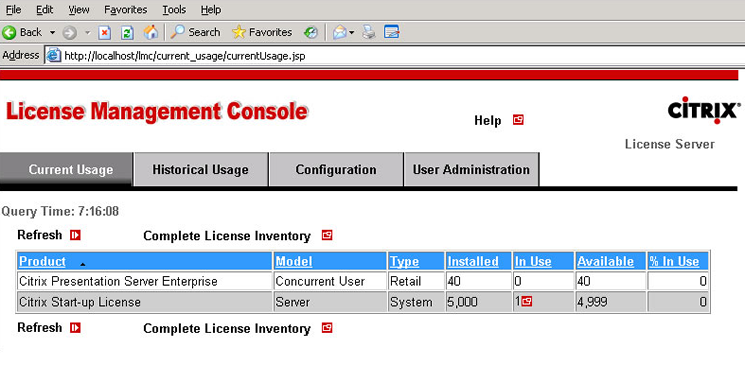Click the Print toolbar icon
The width and height of the screenshot is (745, 366).
[369, 32]
